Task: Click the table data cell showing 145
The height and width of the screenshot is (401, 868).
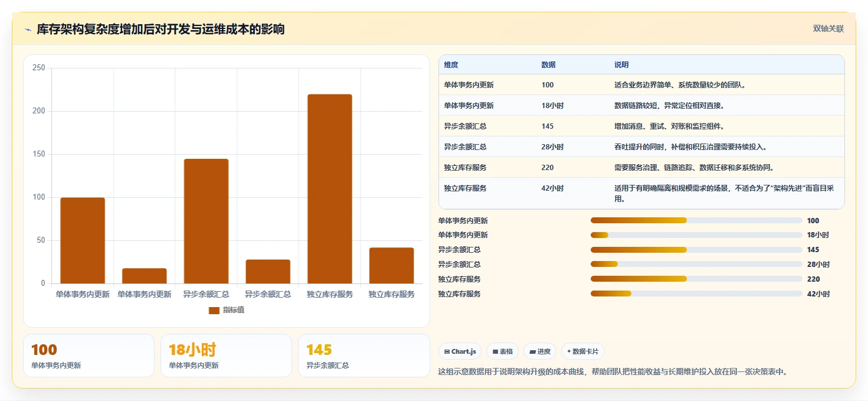Action: [x=548, y=126]
